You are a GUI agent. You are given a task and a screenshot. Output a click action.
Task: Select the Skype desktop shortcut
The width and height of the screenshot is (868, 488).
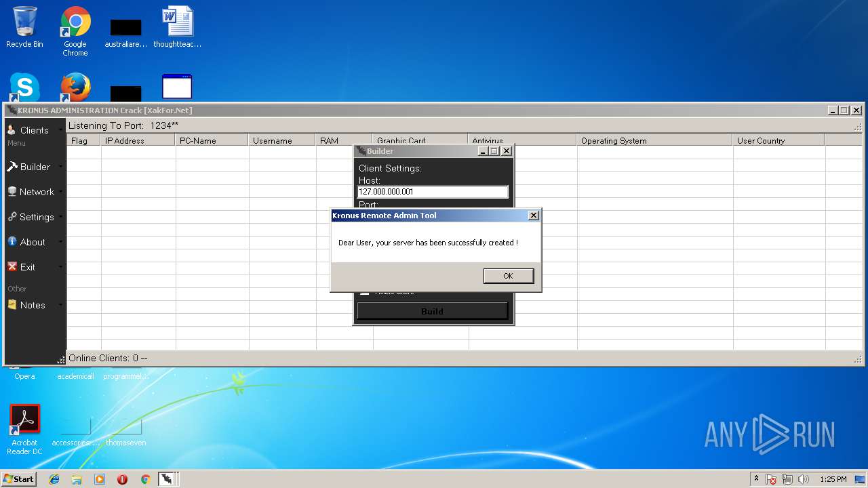pos(24,87)
